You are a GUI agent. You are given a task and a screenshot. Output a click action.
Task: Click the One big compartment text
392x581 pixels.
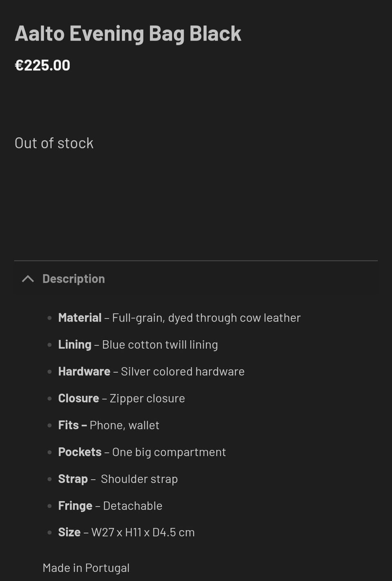tap(169, 452)
